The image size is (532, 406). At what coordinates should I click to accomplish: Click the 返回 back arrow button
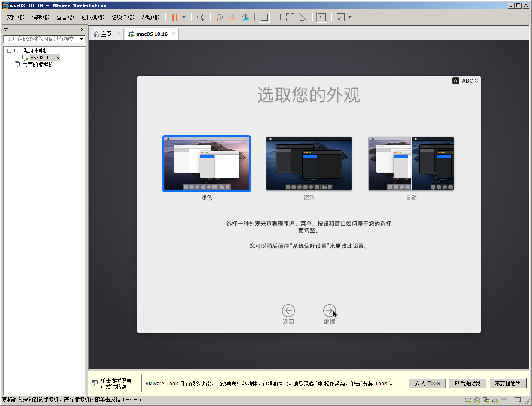(288, 311)
